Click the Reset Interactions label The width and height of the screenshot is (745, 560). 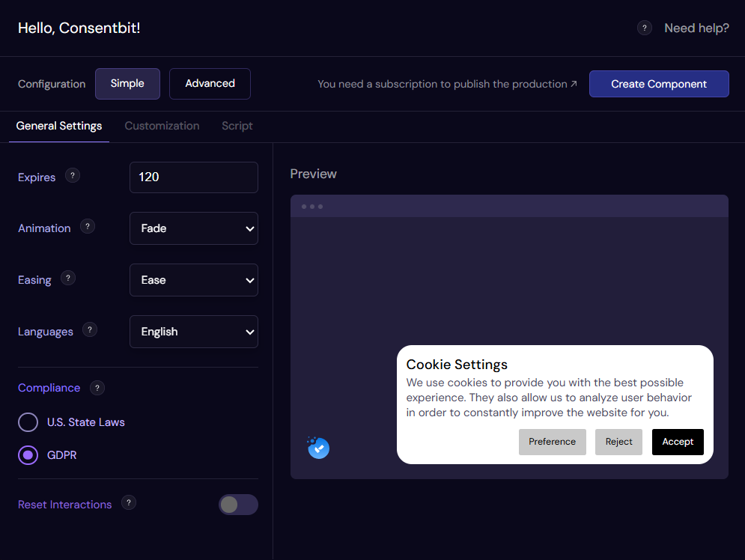click(64, 505)
